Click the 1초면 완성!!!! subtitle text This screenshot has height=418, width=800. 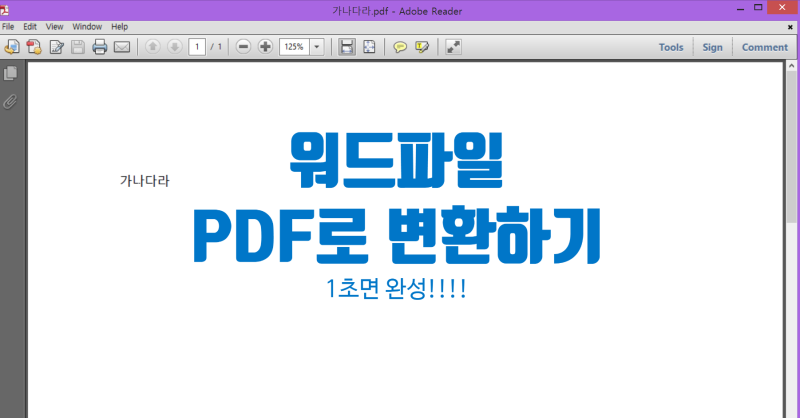pos(396,289)
